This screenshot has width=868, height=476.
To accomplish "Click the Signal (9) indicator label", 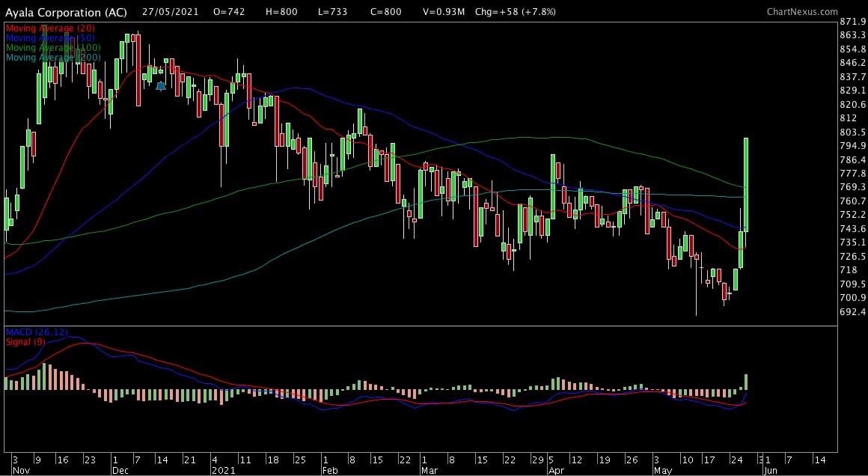I will (x=25, y=342).
